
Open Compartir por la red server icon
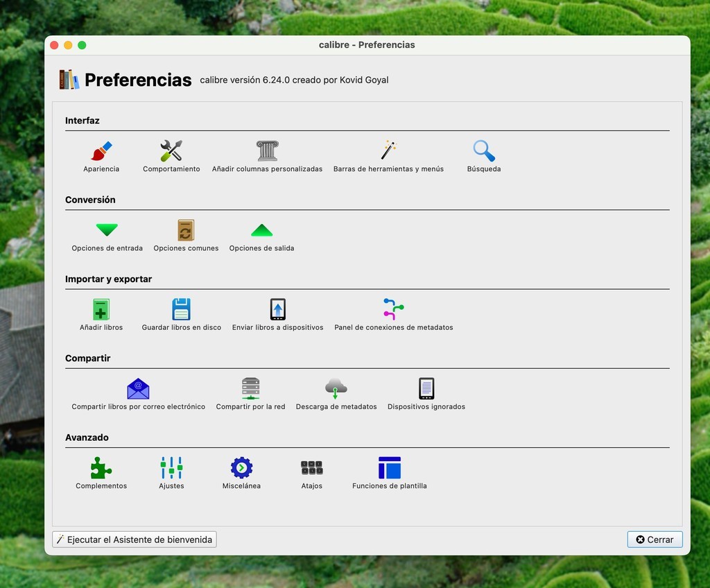[250, 389]
